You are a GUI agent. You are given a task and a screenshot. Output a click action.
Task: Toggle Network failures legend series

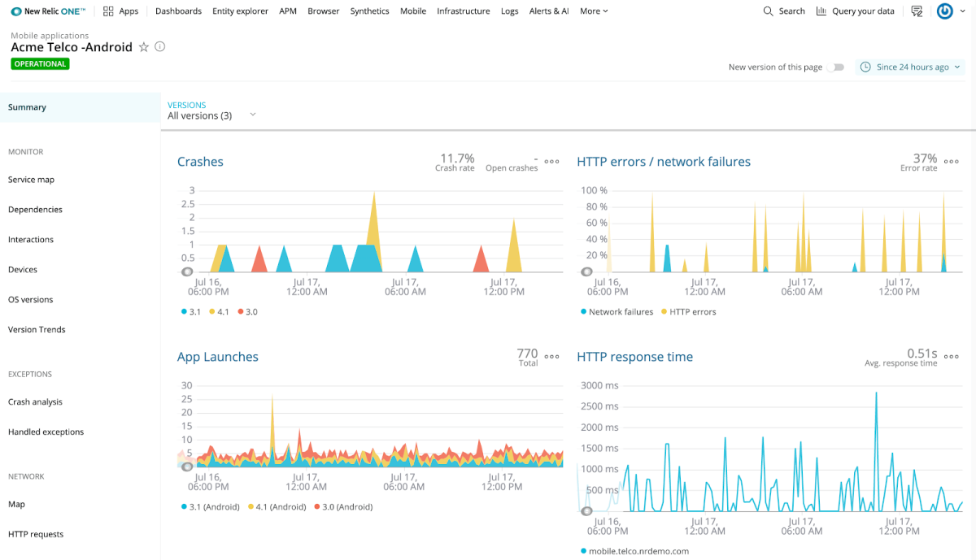[x=617, y=312]
